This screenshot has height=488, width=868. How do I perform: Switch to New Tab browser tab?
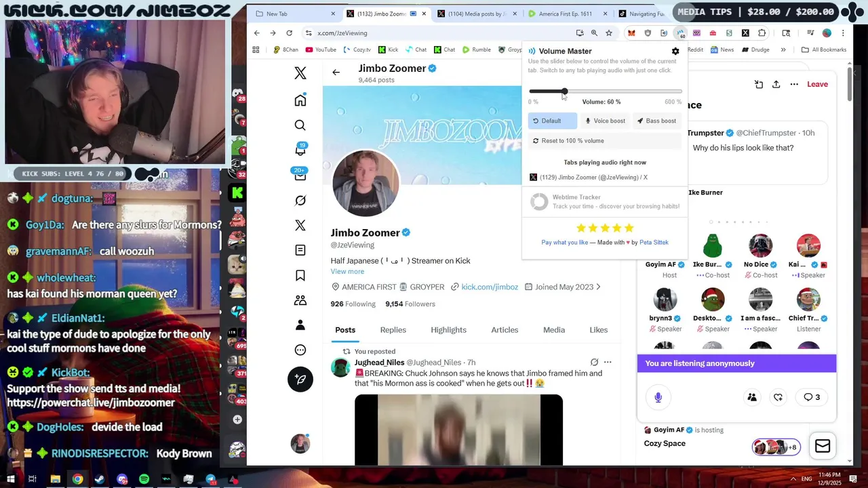click(x=296, y=14)
